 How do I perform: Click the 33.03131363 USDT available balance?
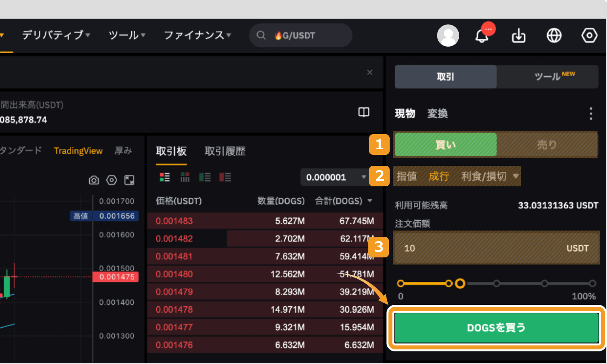click(x=558, y=205)
